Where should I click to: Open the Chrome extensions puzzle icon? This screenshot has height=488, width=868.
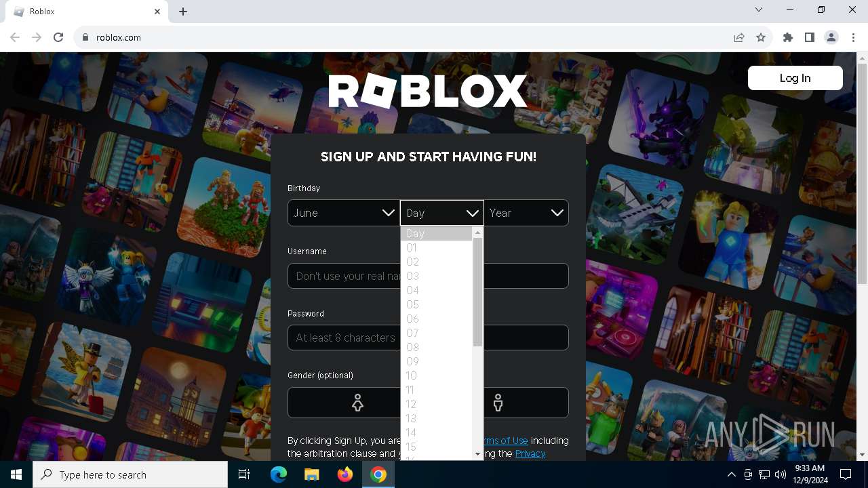[x=788, y=37]
